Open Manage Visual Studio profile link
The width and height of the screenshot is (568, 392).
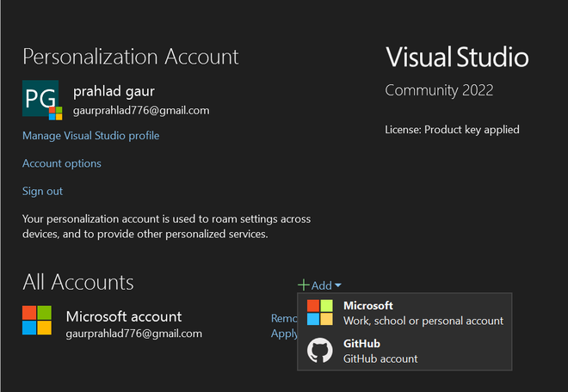coord(90,136)
